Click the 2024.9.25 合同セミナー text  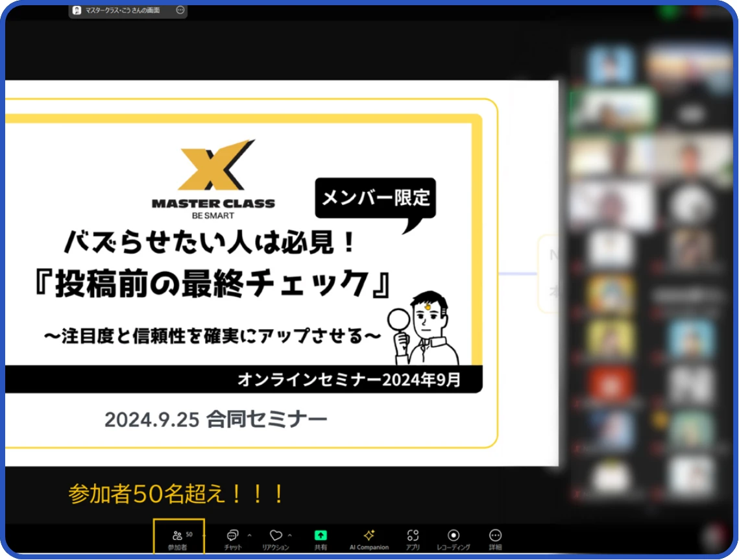coord(215,420)
